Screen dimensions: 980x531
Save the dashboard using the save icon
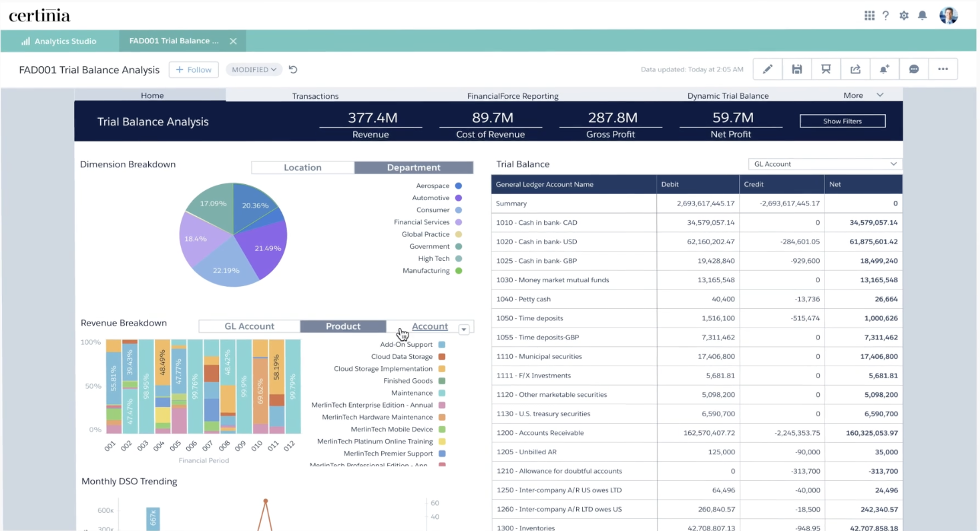click(x=796, y=69)
